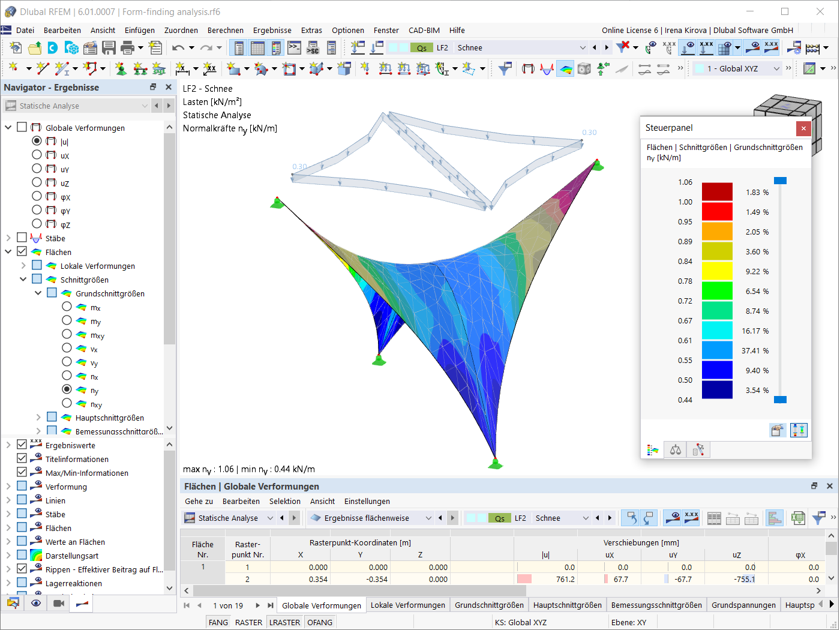Open the CAD-BIM menu

pyautogui.click(x=424, y=30)
